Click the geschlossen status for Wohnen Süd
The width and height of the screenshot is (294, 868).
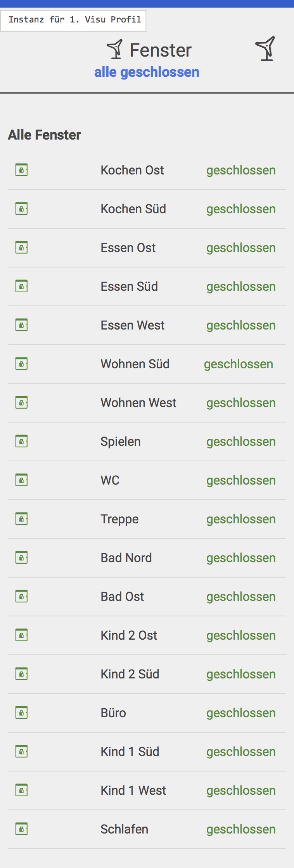pos(238,364)
